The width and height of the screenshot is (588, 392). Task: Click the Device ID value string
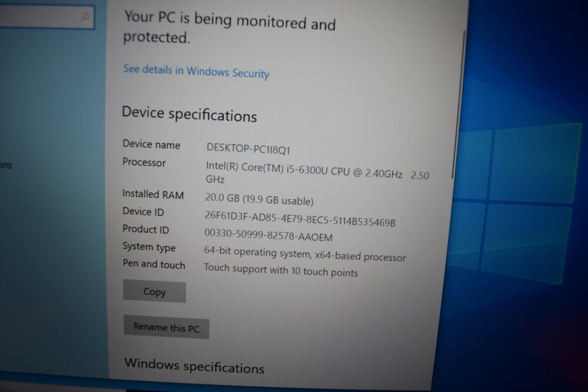tap(300, 219)
